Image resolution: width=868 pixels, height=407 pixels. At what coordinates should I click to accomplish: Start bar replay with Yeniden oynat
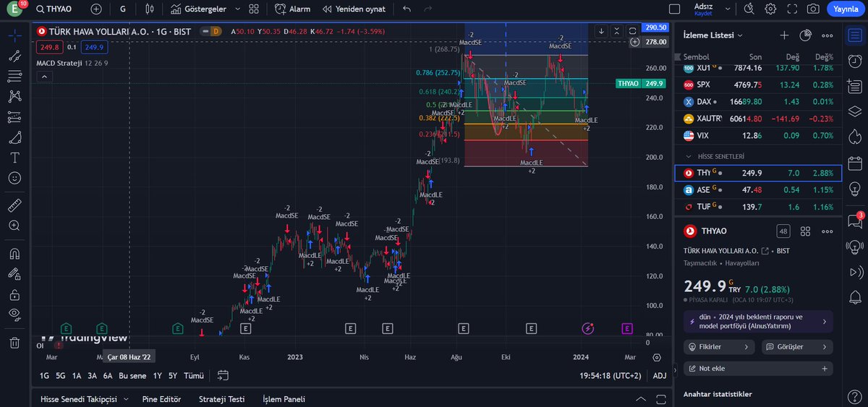(354, 9)
